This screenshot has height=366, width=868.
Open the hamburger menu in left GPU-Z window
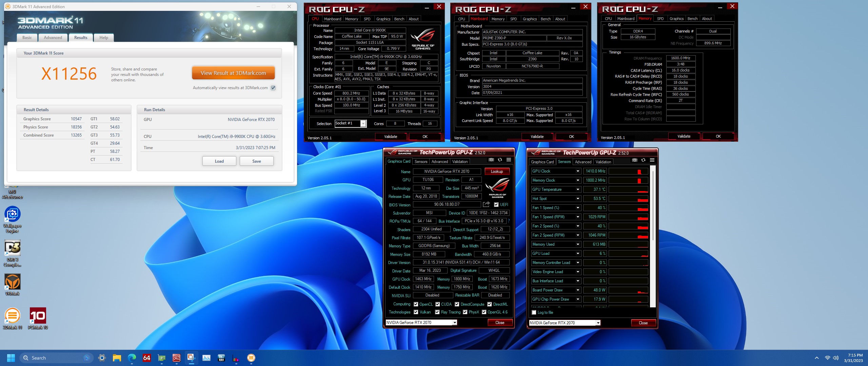[509, 160]
